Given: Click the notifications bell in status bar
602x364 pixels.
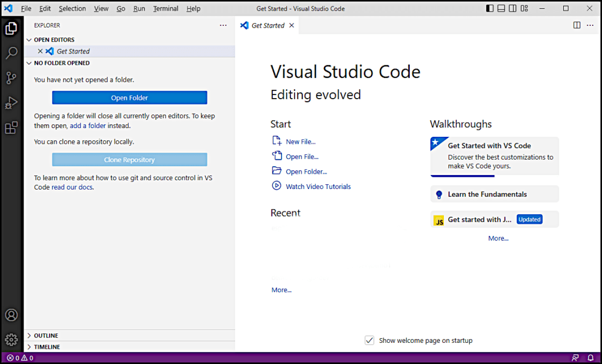Looking at the screenshot, I should 590,358.
